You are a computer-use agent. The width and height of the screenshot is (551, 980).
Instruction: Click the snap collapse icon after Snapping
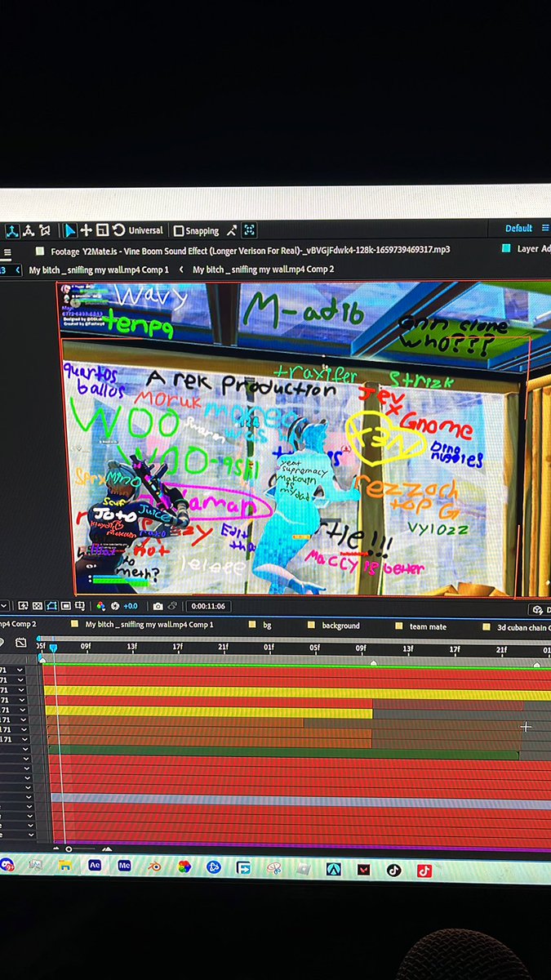(232, 230)
